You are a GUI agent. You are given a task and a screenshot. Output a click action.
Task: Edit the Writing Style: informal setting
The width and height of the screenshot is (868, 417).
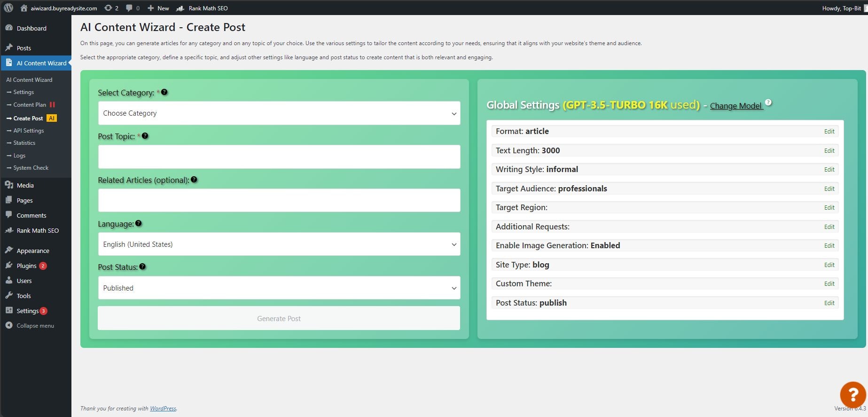click(x=829, y=170)
